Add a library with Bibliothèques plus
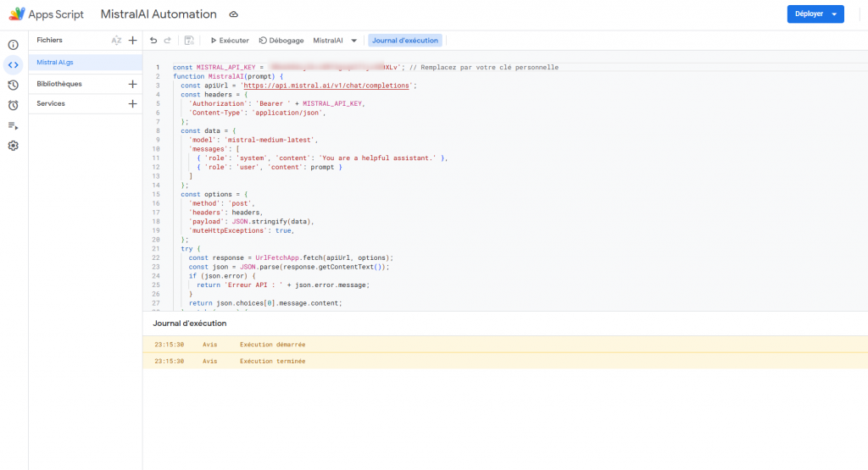This screenshot has height=470, width=868. click(x=132, y=84)
